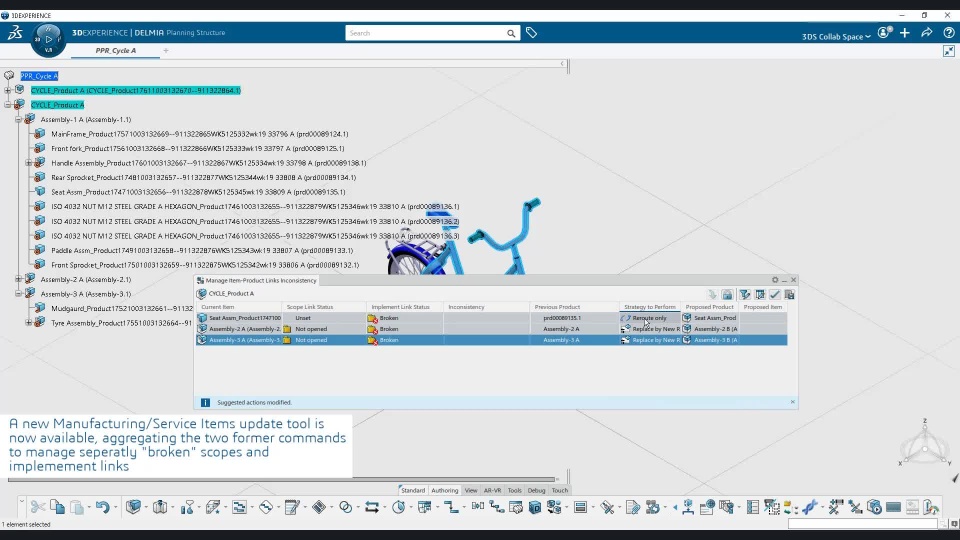Expand Tyre Assembly_Product tree node
960x540 pixels.
click(28, 323)
